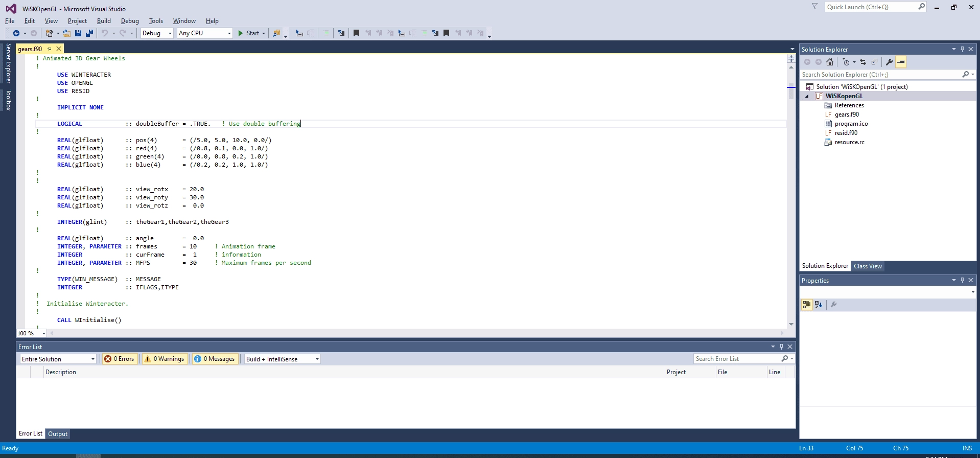
Task: Click the feedback filter icon beside Quick Launch
Action: tap(815, 7)
